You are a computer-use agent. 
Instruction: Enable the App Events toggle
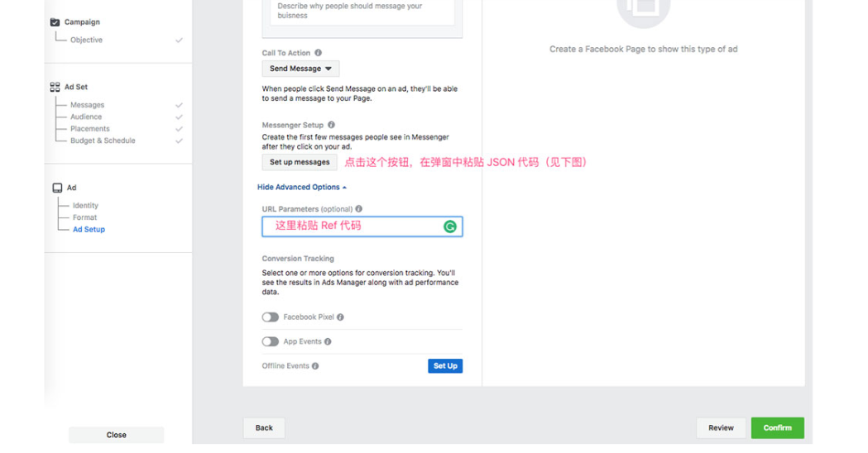pyautogui.click(x=270, y=341)
